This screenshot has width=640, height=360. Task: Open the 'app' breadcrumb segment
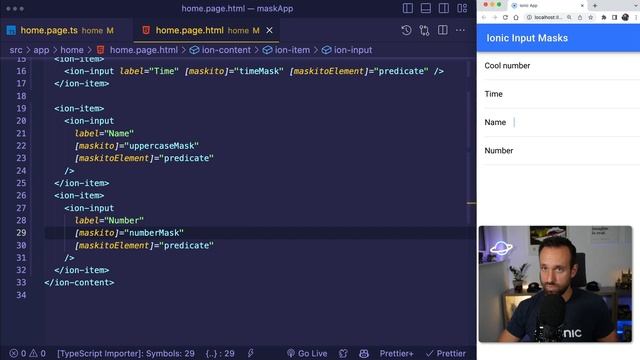[41, 50]
